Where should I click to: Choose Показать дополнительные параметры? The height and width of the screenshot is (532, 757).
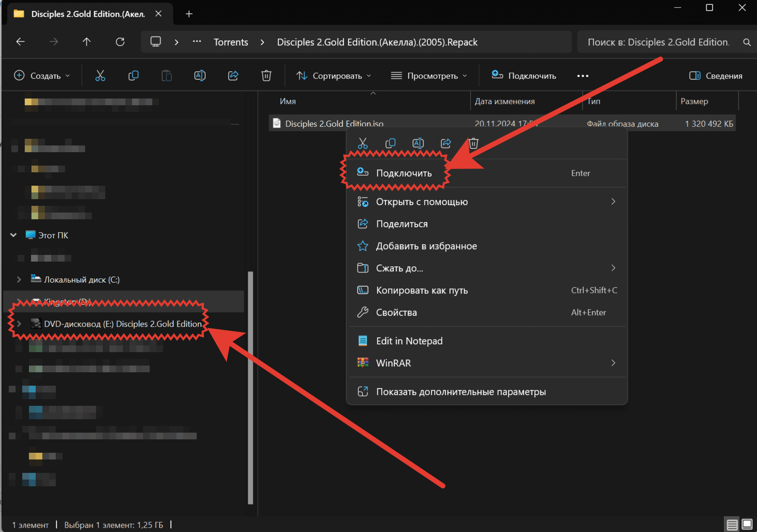[x=486, y=392]
